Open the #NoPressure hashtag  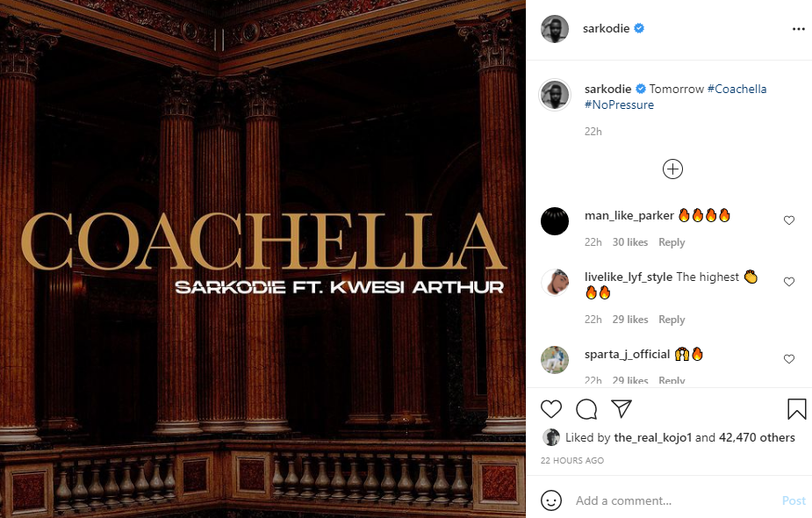[x=620, y=104]
